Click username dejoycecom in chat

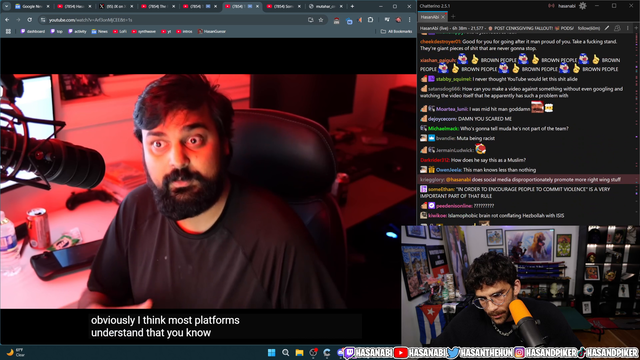(442, 119)
